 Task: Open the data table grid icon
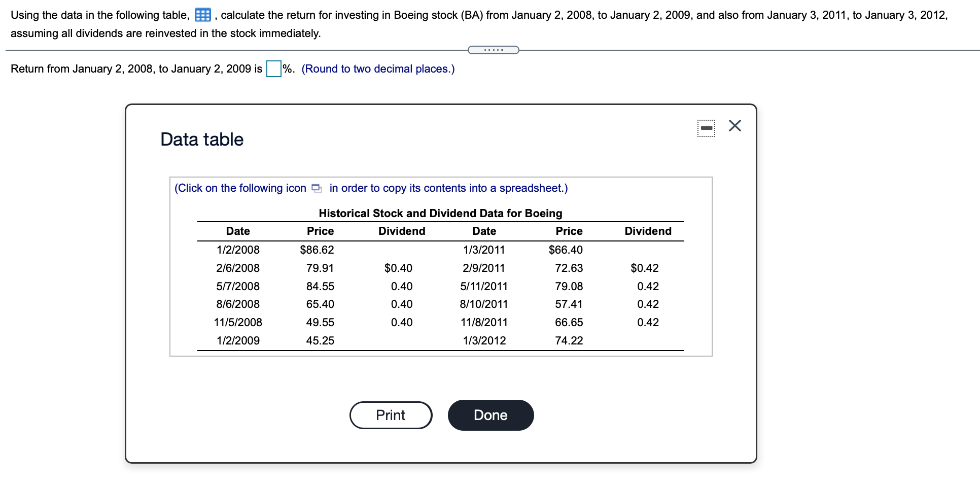203,15
